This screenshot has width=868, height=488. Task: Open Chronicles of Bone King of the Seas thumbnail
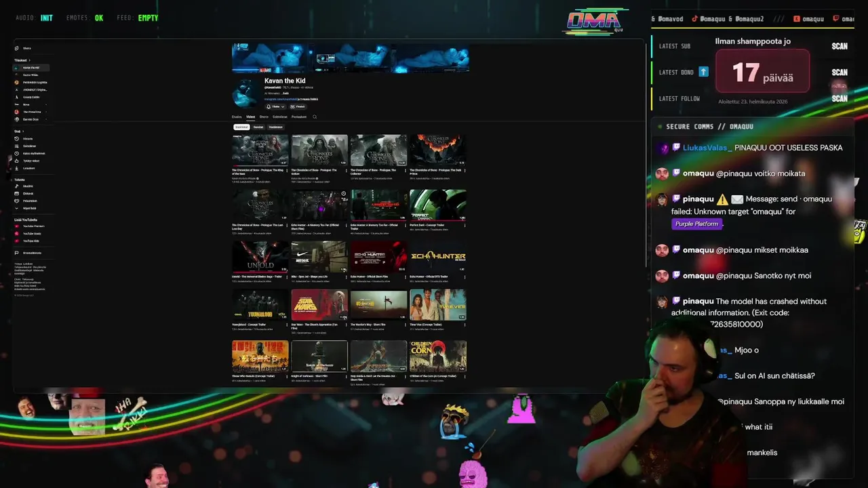(260, 150)
